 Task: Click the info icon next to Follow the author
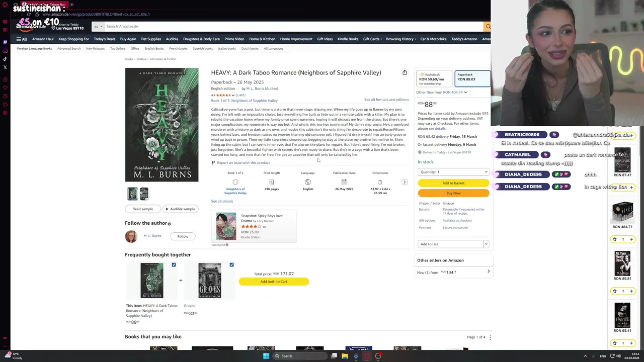coord(169,224)
